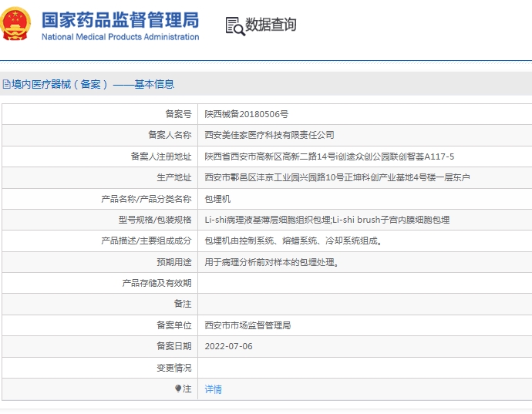The image size is (532, 414).
Task: Click the production address 西安市鄠邑区沣京工业园
Action: 337,177
